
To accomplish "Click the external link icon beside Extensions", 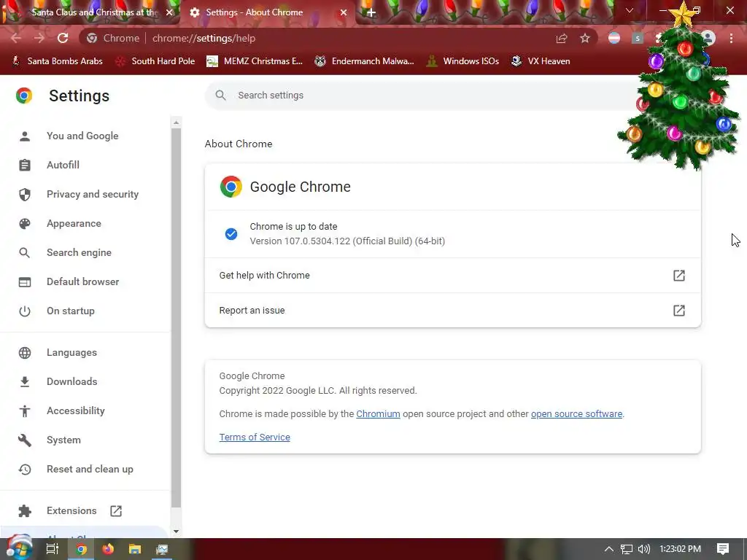I will [x=116, y=511].
